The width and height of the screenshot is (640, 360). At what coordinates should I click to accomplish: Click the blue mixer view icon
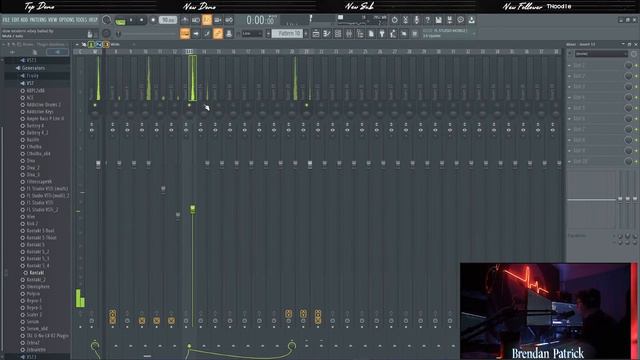pos(99,44)
